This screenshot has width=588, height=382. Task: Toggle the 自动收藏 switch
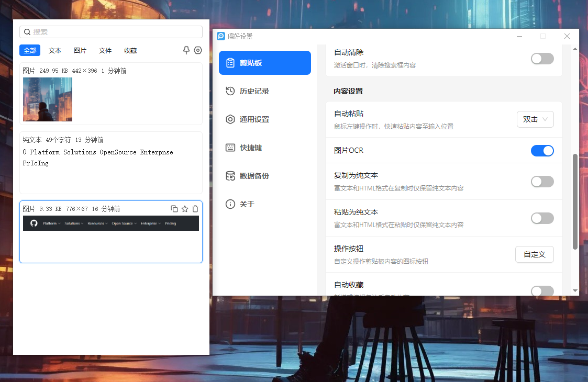pyautogui.click(x=542, y=290)
